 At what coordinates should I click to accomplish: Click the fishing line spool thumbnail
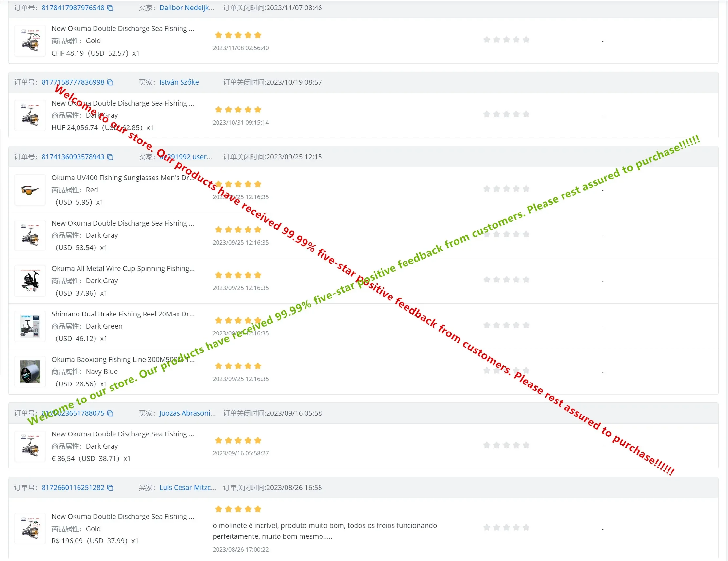pos(30,372)
